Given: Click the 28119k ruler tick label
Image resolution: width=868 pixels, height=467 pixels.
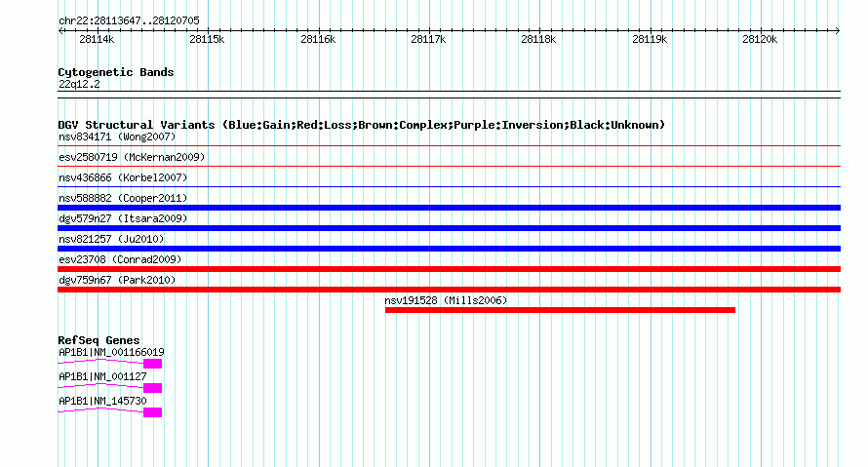Looking at the screenshot, I should click(x=650, y=39).
